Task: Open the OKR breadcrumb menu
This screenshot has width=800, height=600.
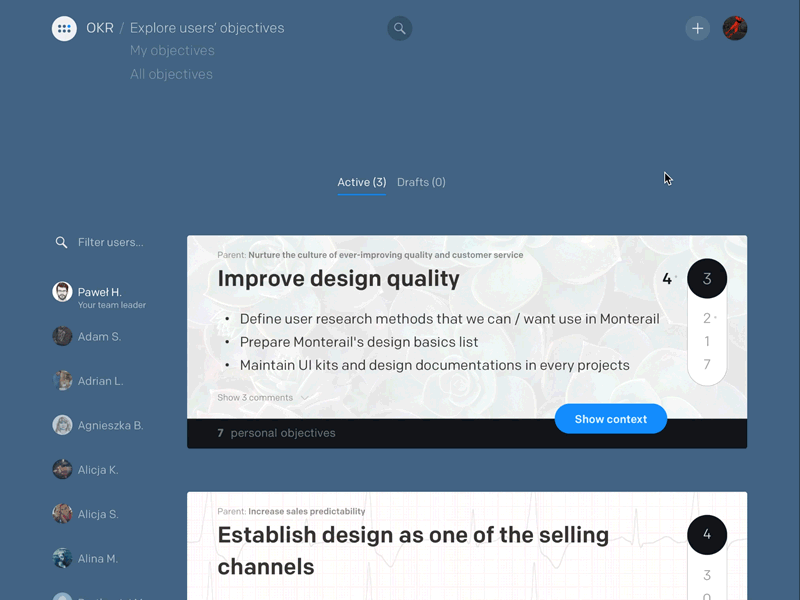Action: click(x=100, y=28)
